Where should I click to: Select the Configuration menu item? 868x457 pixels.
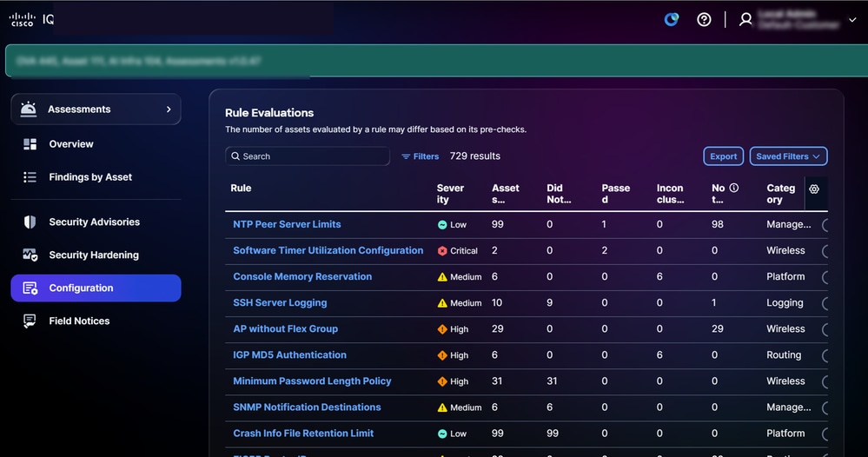[96, 288]
